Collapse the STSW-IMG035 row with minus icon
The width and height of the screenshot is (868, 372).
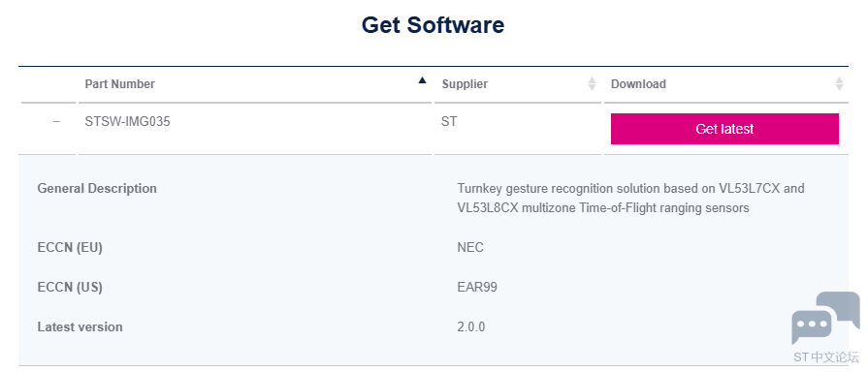coord(56,122)
